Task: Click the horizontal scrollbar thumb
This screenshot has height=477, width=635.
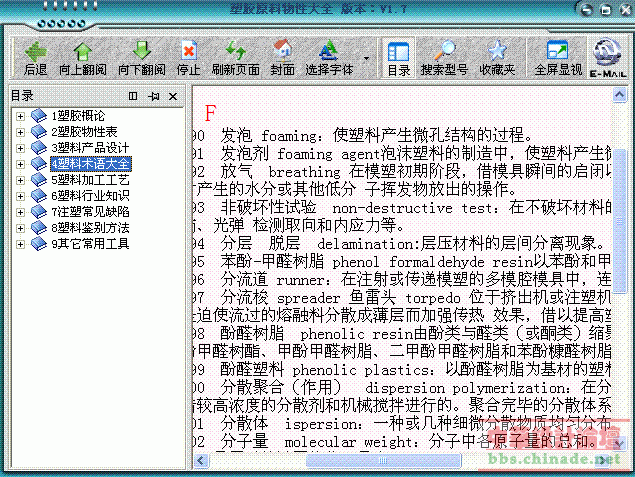Action: (x=383, y=460)
